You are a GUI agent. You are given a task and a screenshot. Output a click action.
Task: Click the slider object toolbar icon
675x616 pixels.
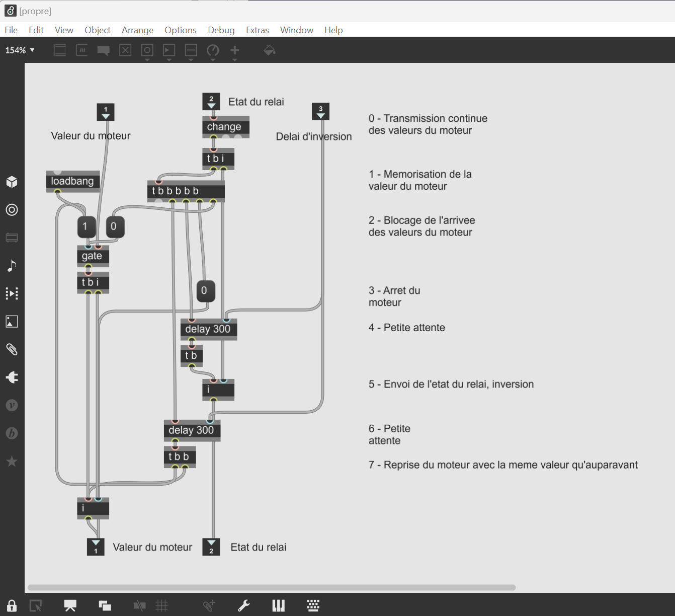pyautogui.click(x=191, y=50)
